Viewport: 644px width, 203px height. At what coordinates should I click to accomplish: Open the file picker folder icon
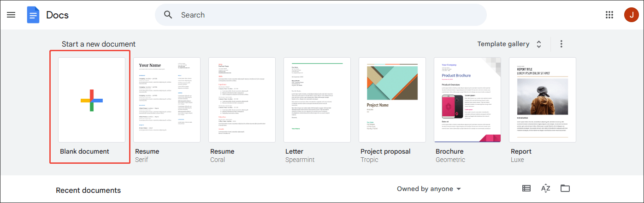(565, 188)
